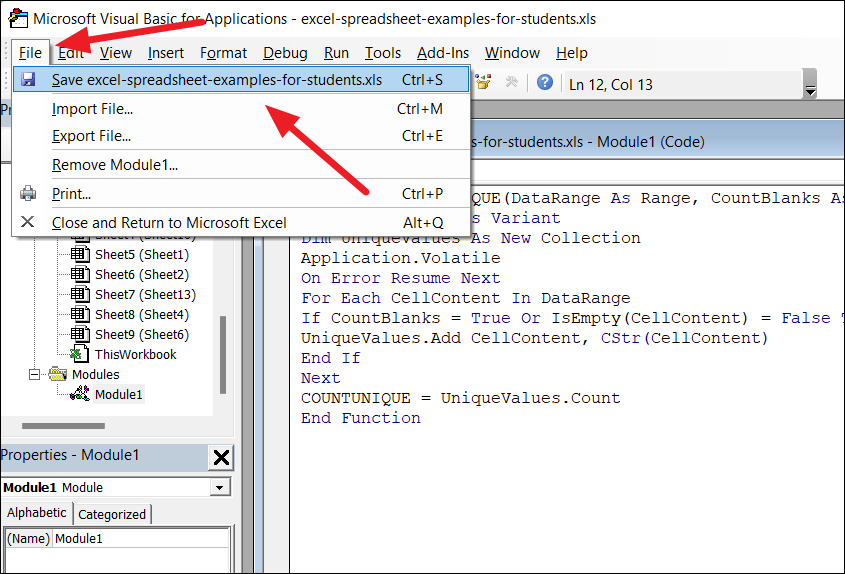845x574 pixels.
Task: Switch to the Alphabetic properties tab
Action: click(x=37, y=513)
